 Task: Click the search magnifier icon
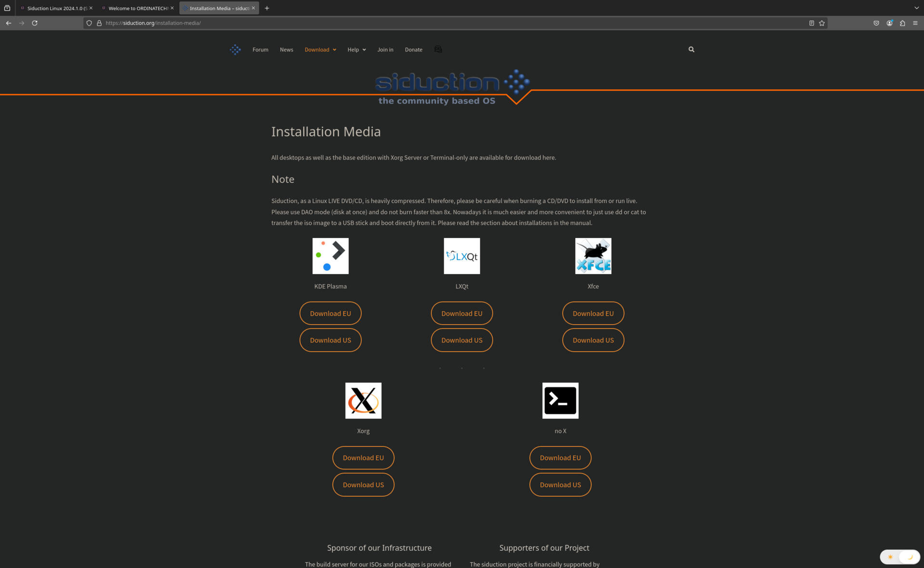(x=691, y=49)
